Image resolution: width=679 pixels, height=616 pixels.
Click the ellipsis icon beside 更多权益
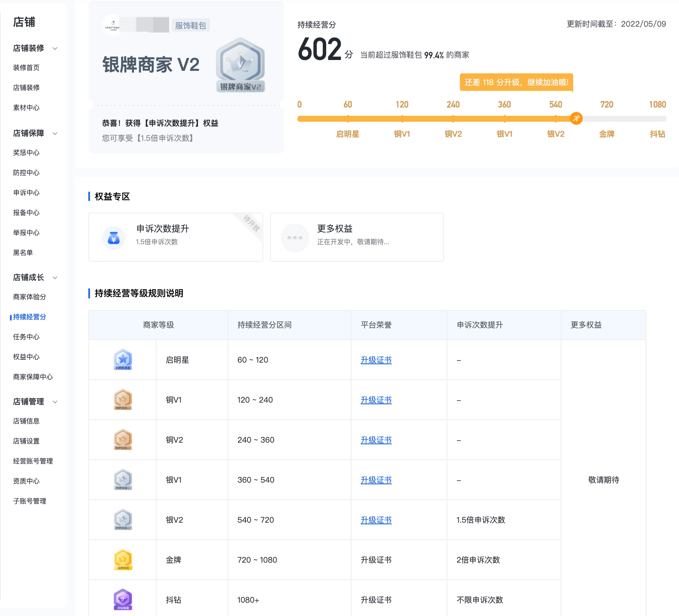(x=295, y=237)
